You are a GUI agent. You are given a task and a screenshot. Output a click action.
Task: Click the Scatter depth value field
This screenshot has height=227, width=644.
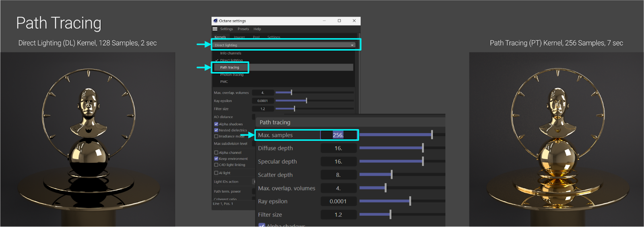pos(338,175)
